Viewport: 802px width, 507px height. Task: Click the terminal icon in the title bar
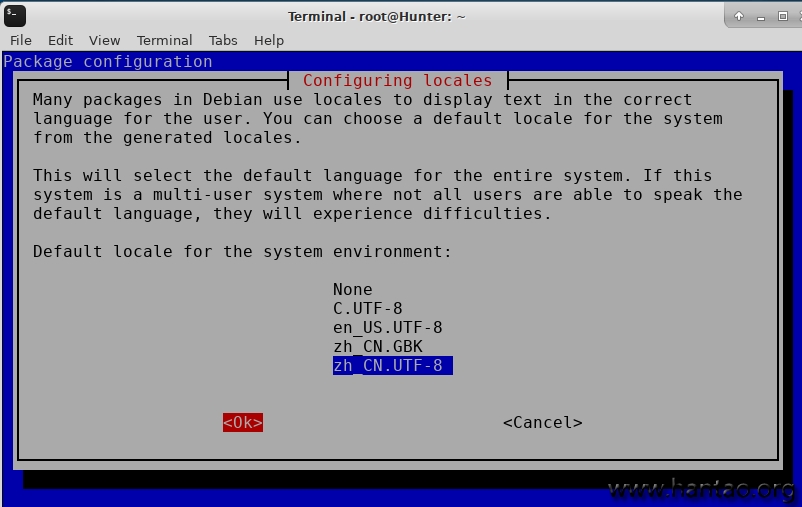point(16,15)
